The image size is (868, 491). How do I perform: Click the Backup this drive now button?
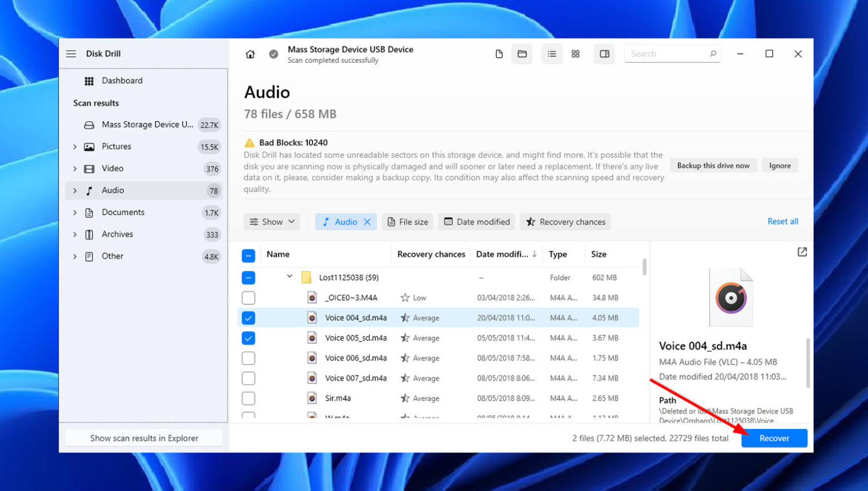pos(713,165)
